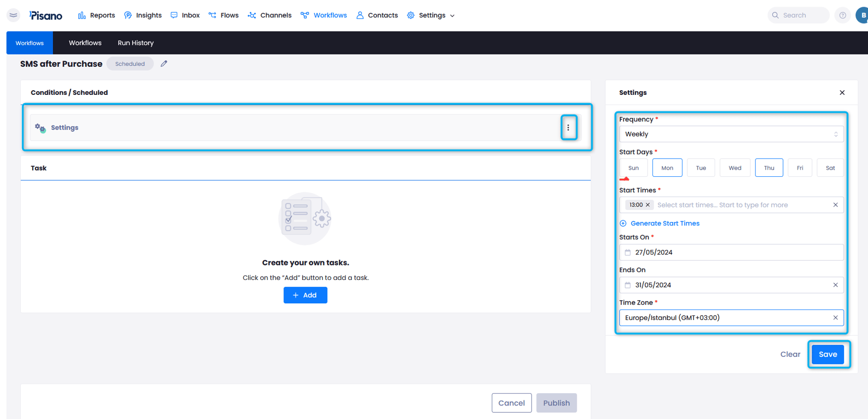
Task: Open Contacts in the top navigation
Action: pyautogui.click(x=377, y=16)
